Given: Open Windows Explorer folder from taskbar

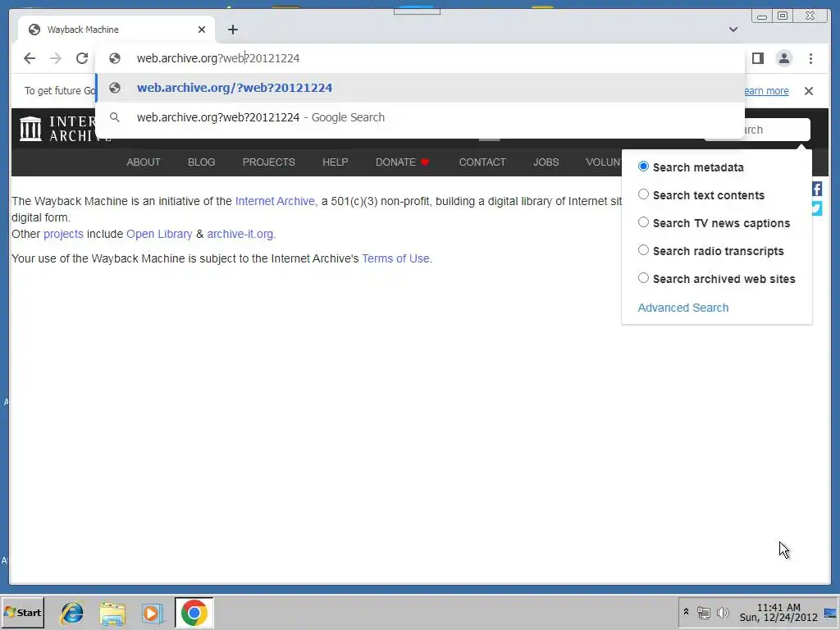Looking at the screenshot, I should click(112, 613).
